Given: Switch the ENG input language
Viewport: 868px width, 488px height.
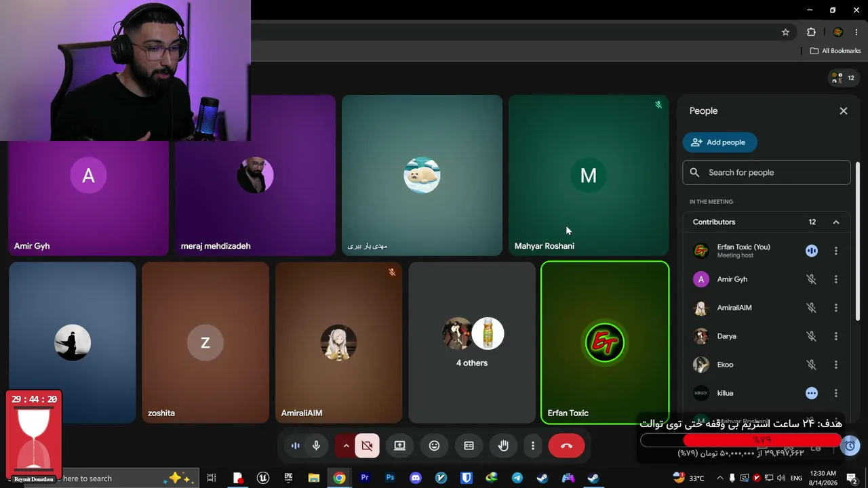Looking at the screenshot, I should [x=797, y=479].
